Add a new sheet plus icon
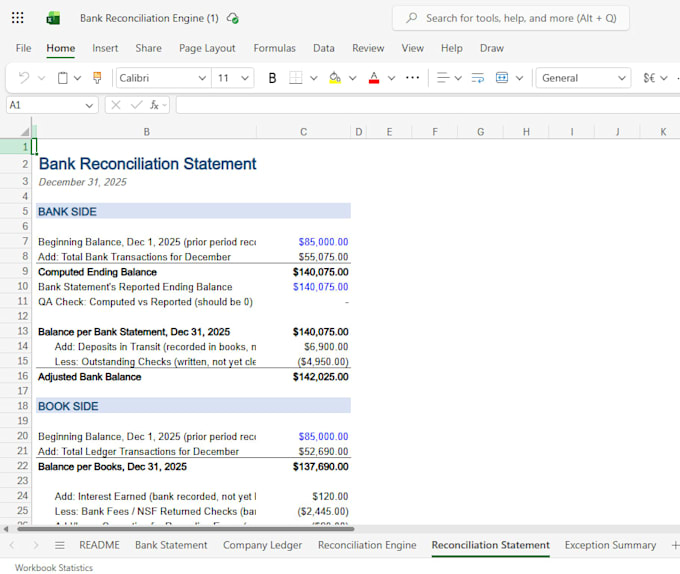Image resolution: width=680 pixels, height=574 pixels. pyautogui.click(x=675, y=545)
